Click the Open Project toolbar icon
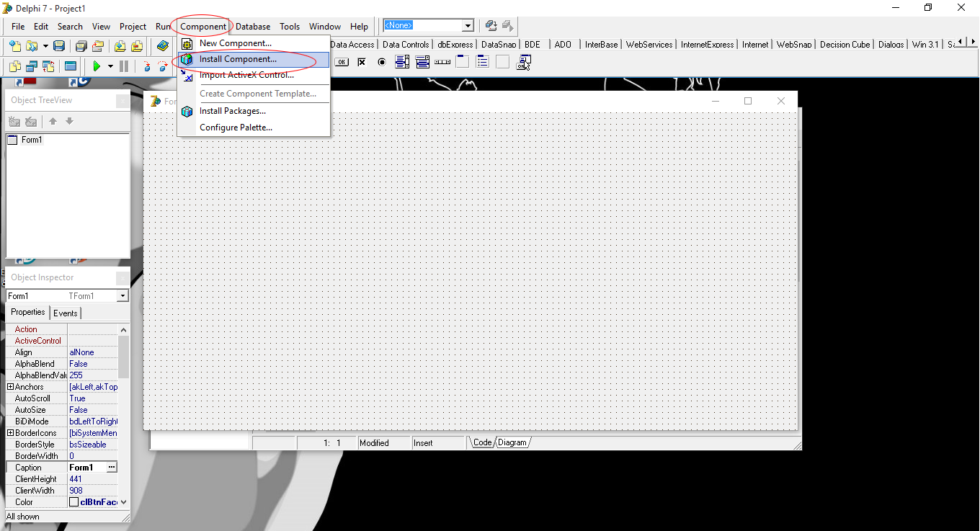 [x=97, y=45]
